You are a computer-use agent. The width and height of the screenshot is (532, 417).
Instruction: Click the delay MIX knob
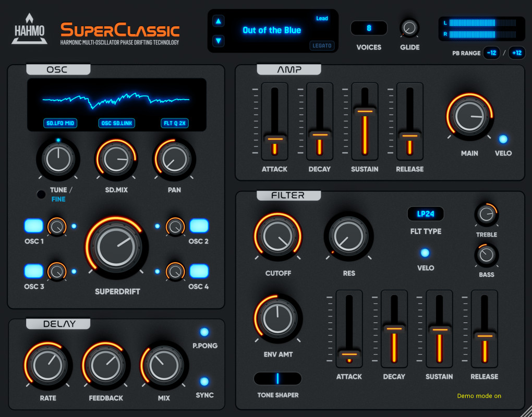(164, 365)
